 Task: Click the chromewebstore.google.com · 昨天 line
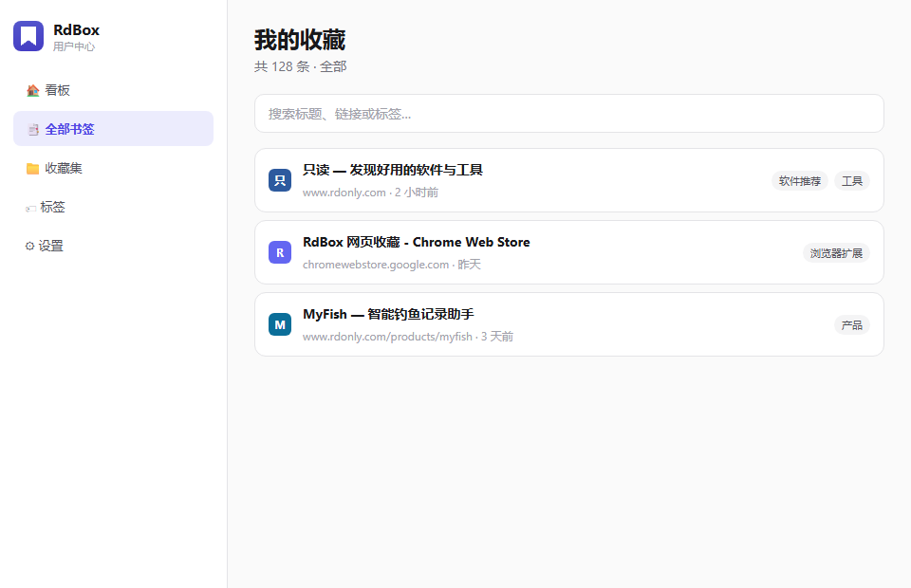[392, 265]
